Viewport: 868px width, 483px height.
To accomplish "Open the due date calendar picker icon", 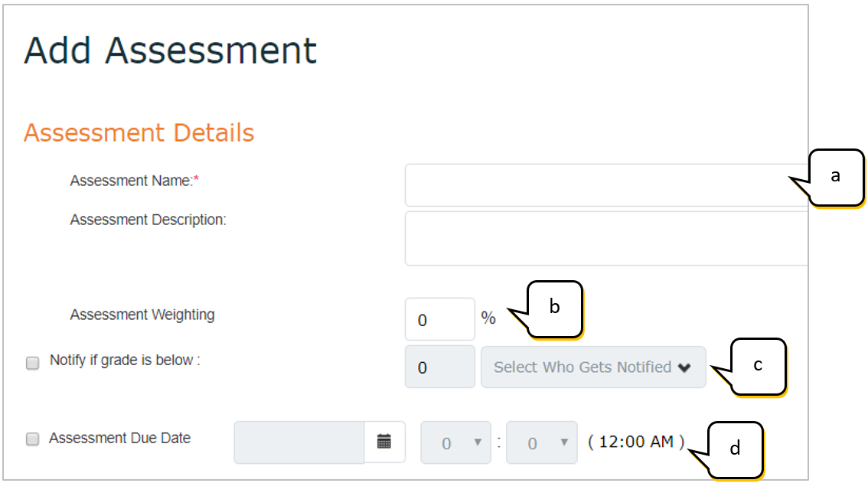I will [384, 442].
